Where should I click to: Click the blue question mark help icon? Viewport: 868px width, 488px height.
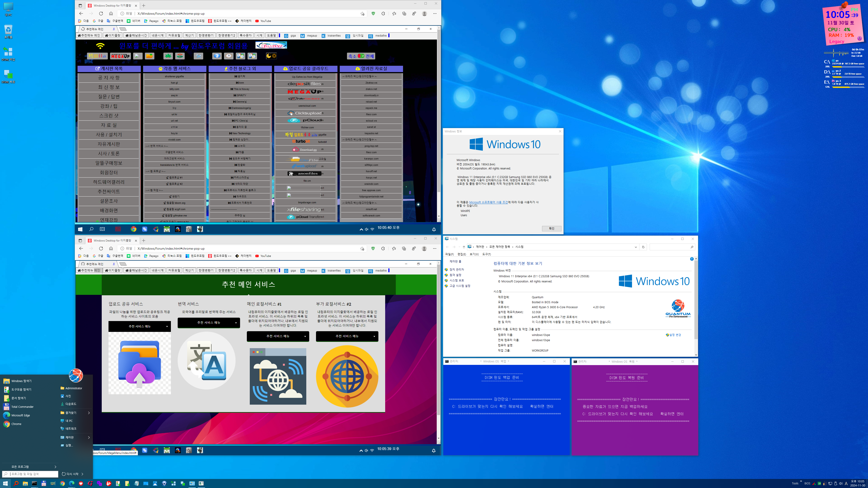tap(217, 56)
